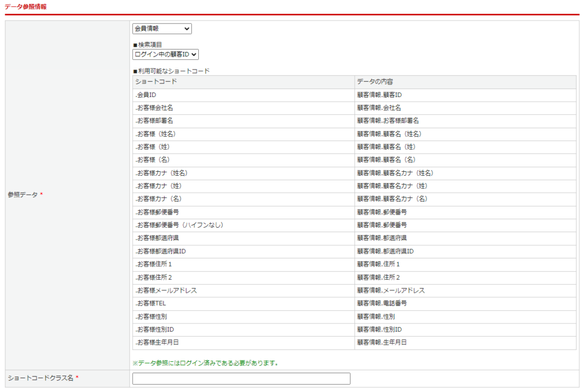Image resolution: width=585 pixels, height=392 pixels.
Task: Select the .お客様会社名 shortcode cell
Action: click(154, 108)
